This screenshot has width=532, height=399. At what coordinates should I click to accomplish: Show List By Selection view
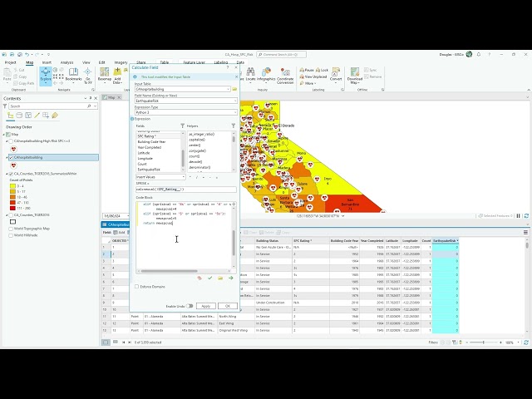[28, 116]
